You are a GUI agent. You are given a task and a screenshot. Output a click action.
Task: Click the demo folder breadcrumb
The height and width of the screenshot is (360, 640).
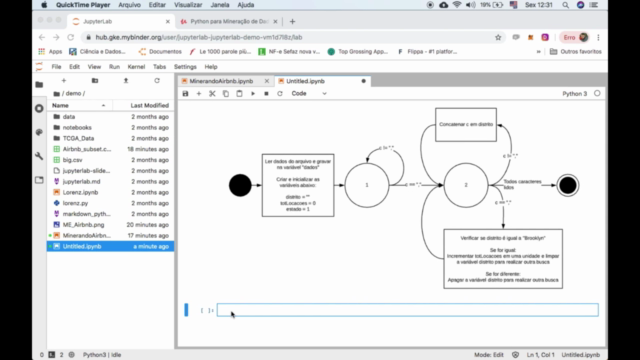coord(73,93)
